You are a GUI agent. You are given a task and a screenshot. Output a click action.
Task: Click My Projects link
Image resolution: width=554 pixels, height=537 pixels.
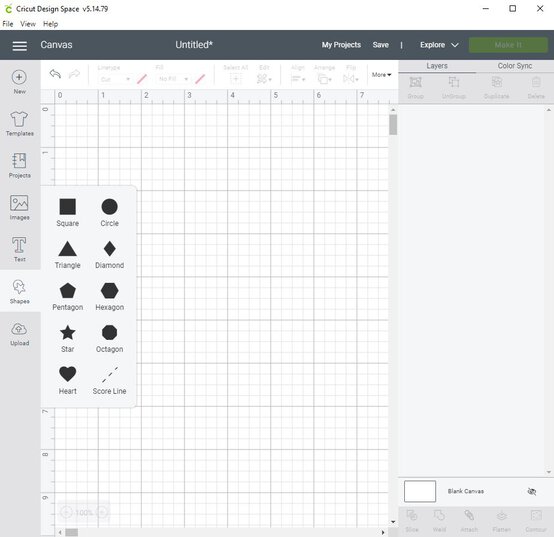pyautogui.click(x=341, y=45)
